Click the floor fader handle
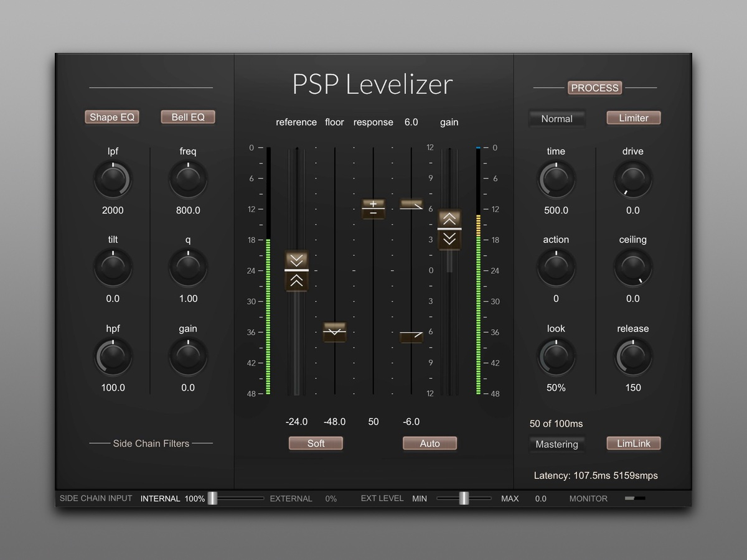Image resolution: width=747 pixels, height=560 pixels. click(x=335, y=332)
